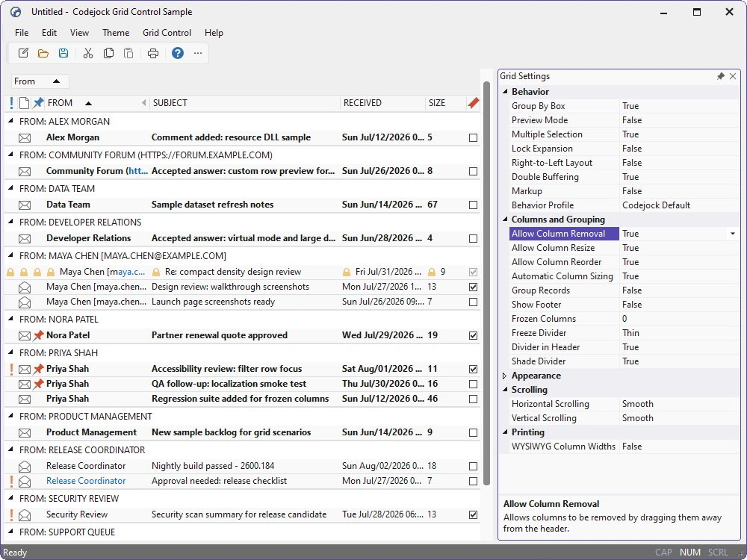Open a file with the folder icon

click(43, 53)
